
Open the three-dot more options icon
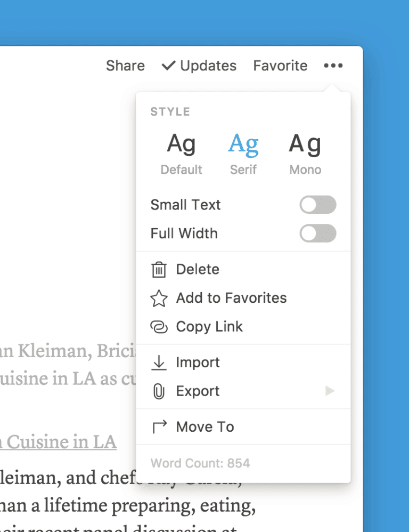(x=333, y=66)
